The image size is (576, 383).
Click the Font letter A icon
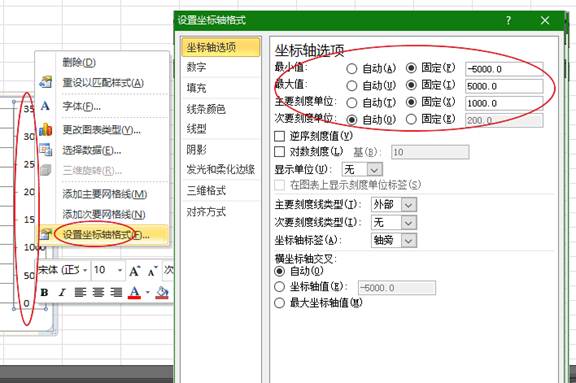(x=45, y=106)
